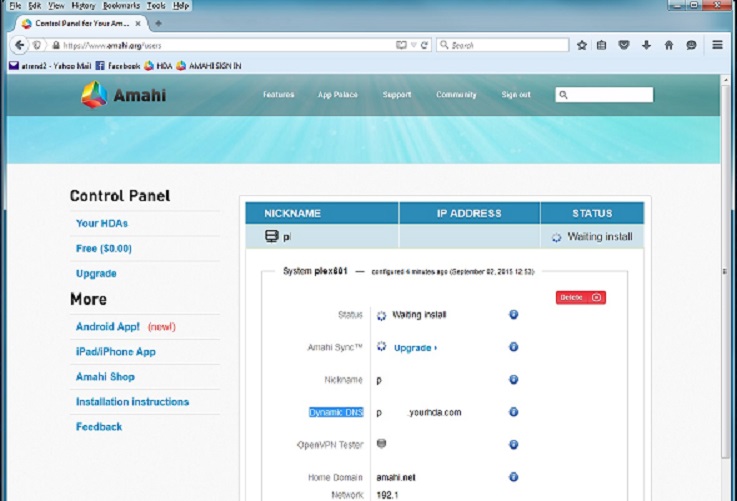737x501 pixels.
Task: Open the Community page
Action: click(456, 94)
